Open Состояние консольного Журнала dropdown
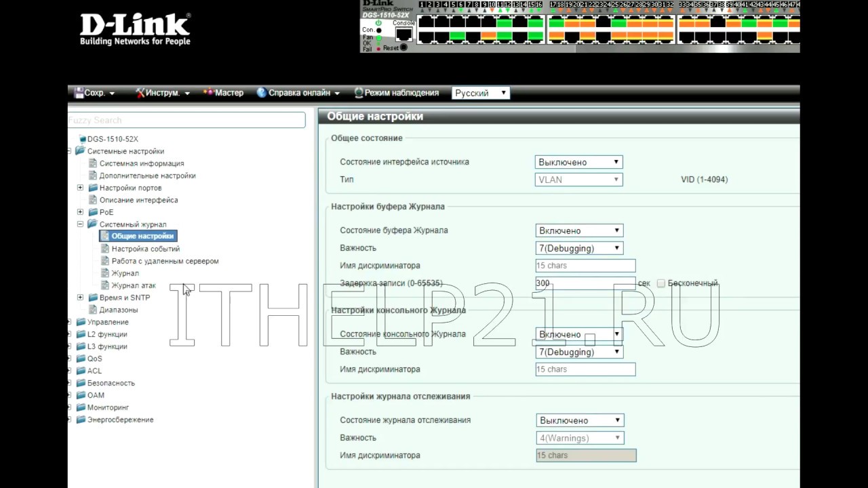Image resolution: width=868 pixels, height=488 pixels. pyautogui.click(x=578, y=334)
